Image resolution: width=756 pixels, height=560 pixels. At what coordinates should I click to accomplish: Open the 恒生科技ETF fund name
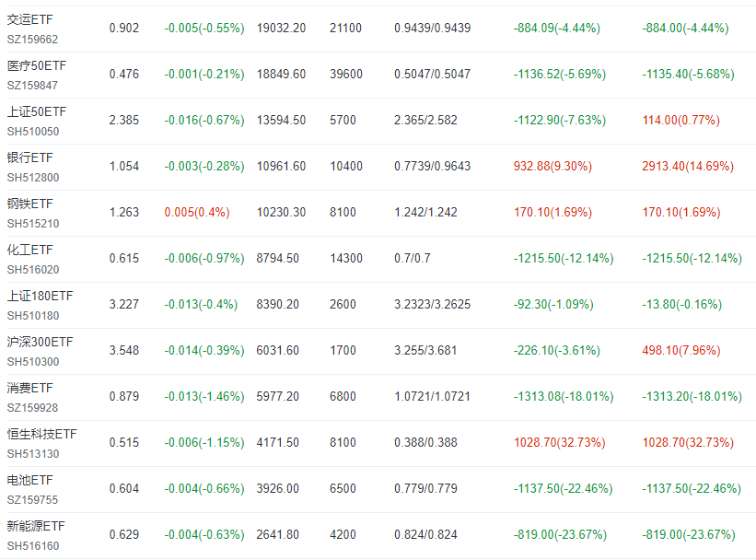click(42, 434)
